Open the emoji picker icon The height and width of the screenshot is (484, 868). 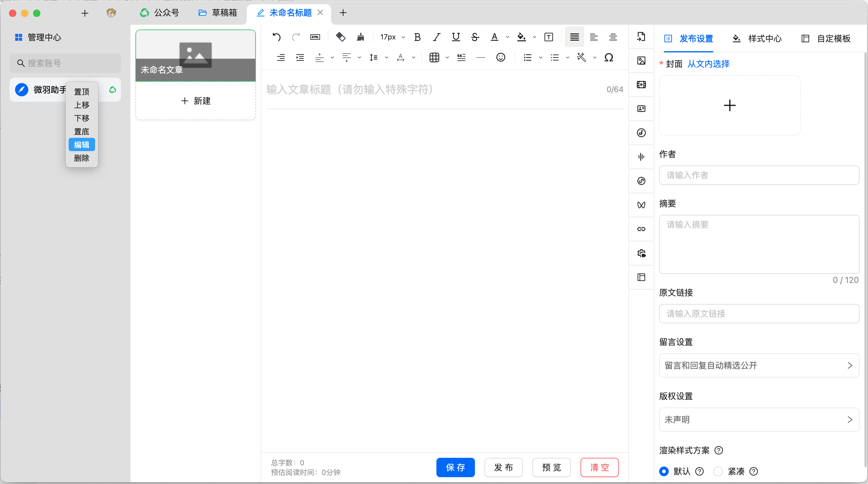pos(501,57)
